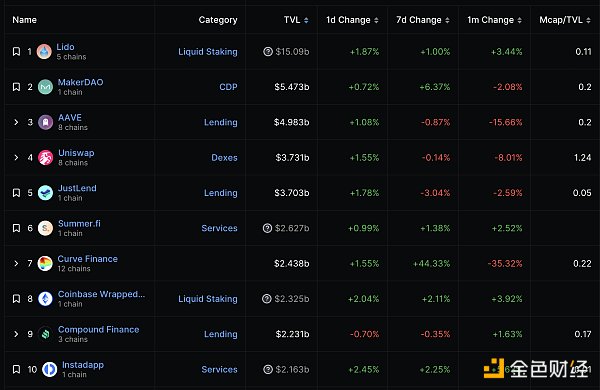Click the Uniswap unicorn logo
Image resolution: width=600 pixels, height=390 pixels.
point(46,157)
